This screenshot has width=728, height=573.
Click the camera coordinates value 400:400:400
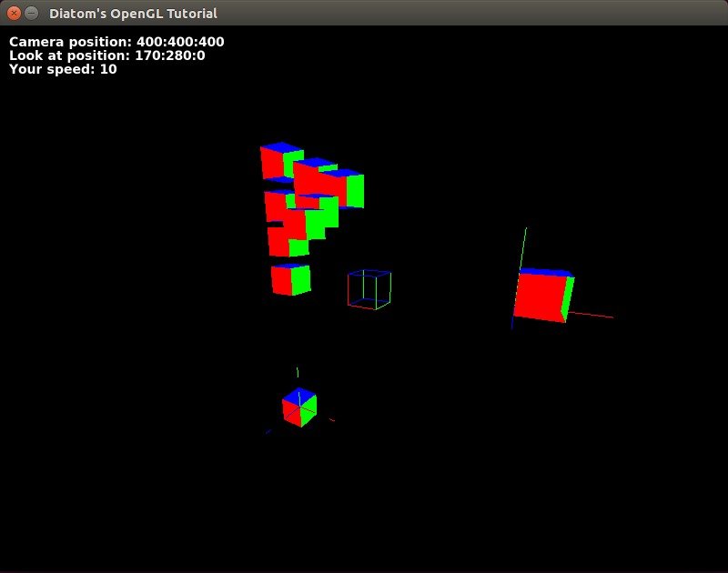180,42
